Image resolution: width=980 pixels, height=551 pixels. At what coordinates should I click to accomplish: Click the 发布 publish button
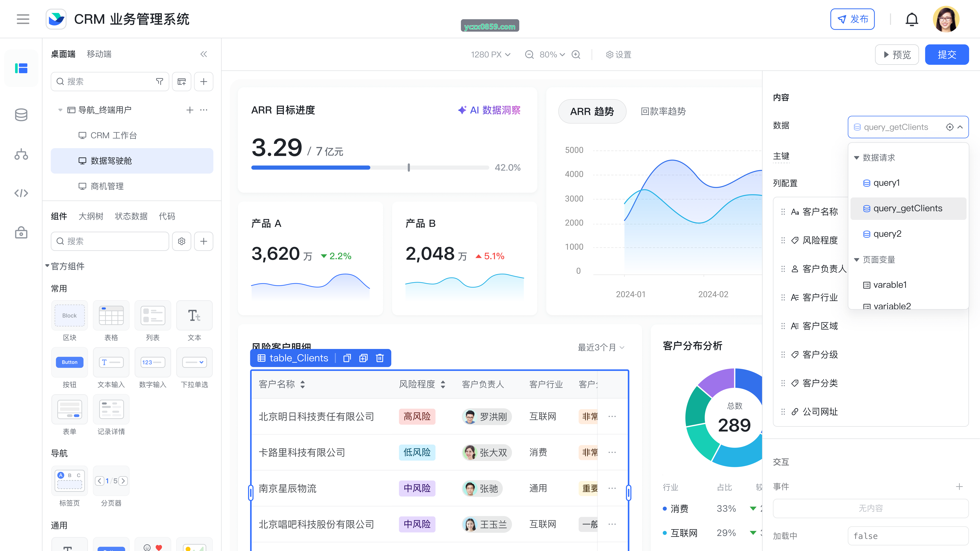tap(852, 19)
